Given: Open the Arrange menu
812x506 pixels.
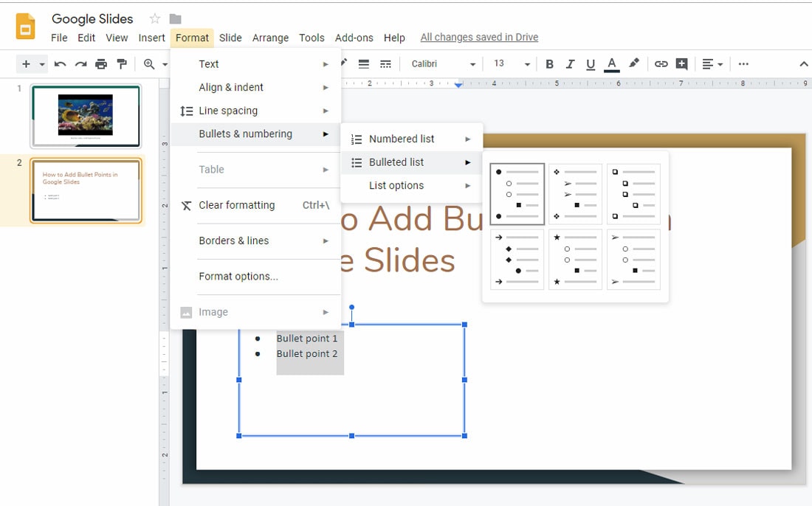Looking at the screenshot, I should [x=270, y=38].
